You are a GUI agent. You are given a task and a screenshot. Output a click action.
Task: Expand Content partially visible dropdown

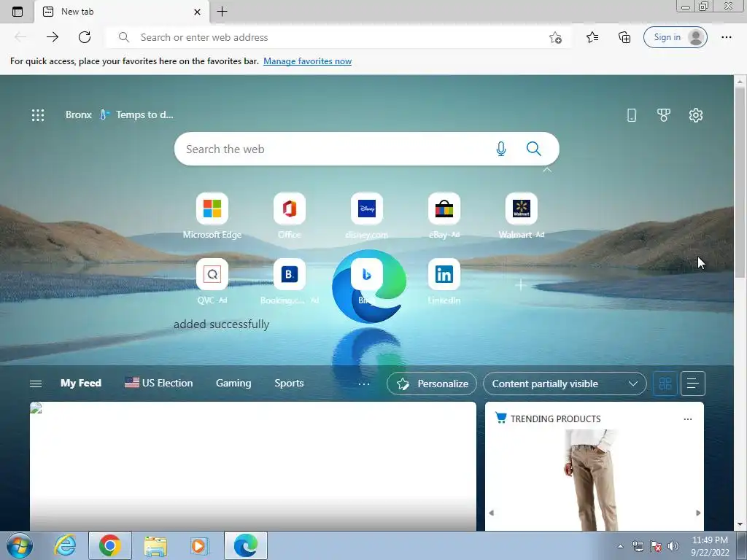565,384
